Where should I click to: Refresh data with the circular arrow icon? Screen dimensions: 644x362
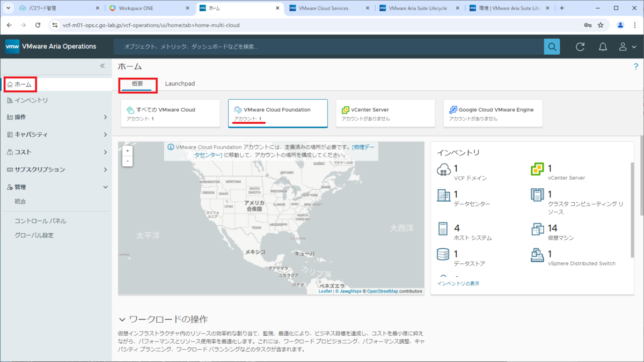pyautogui.click(x=580, y=47)
